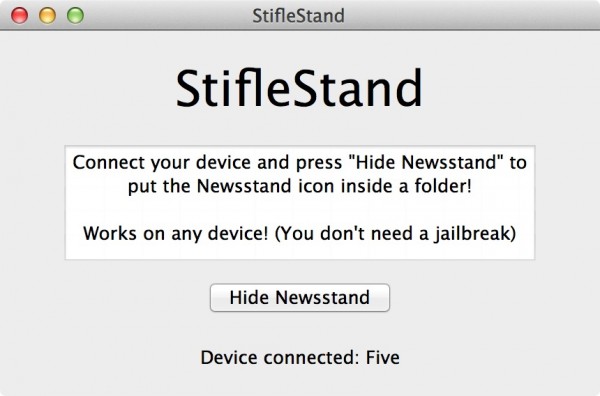Viewport: 600px width, 396px height.
Task: Click the quoted "Hide Newsstand" text in instructions
Action: 426,162
